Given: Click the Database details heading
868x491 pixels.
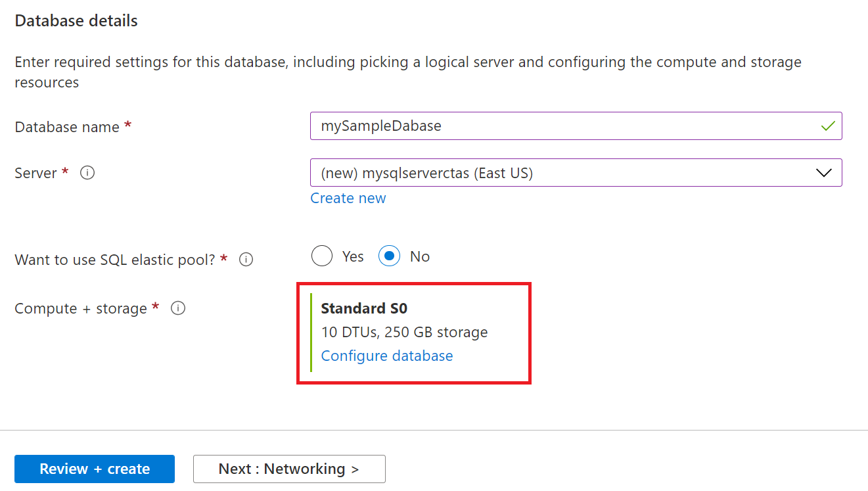Looking at the screenshot, I should coord(76,21).
